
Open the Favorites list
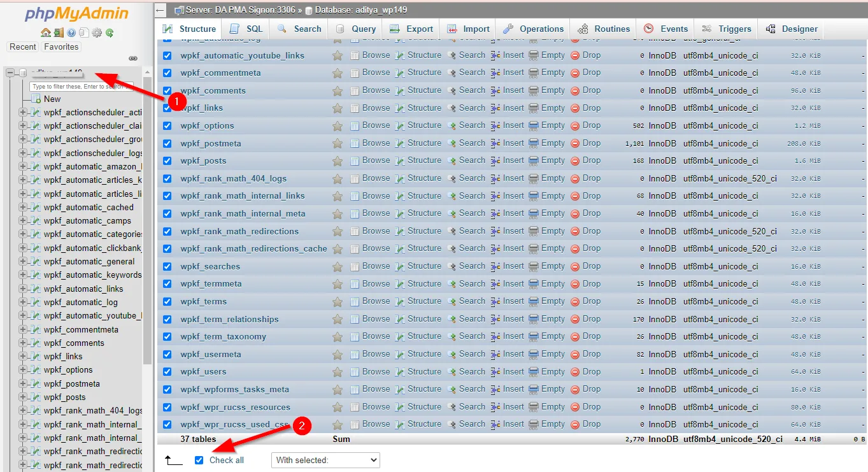coord(61,47)
